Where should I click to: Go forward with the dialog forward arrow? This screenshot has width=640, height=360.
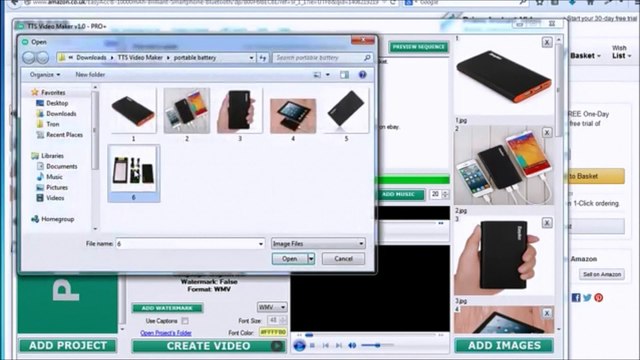[x=42, y=58]
